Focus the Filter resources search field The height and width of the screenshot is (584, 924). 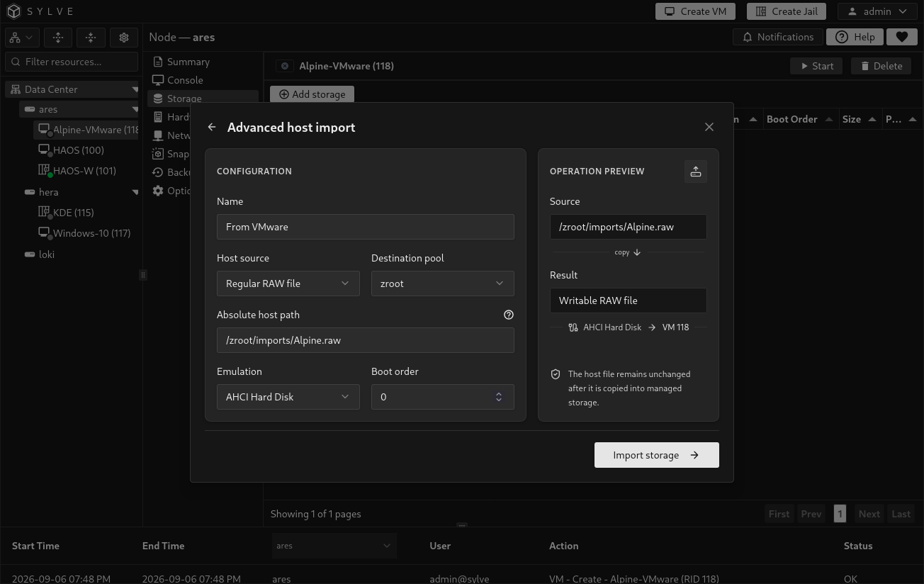click(x=72, y=62)
